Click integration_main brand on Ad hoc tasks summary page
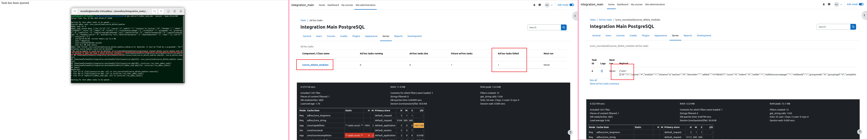Screen dimensions: 868x140 tap(302, 5)
